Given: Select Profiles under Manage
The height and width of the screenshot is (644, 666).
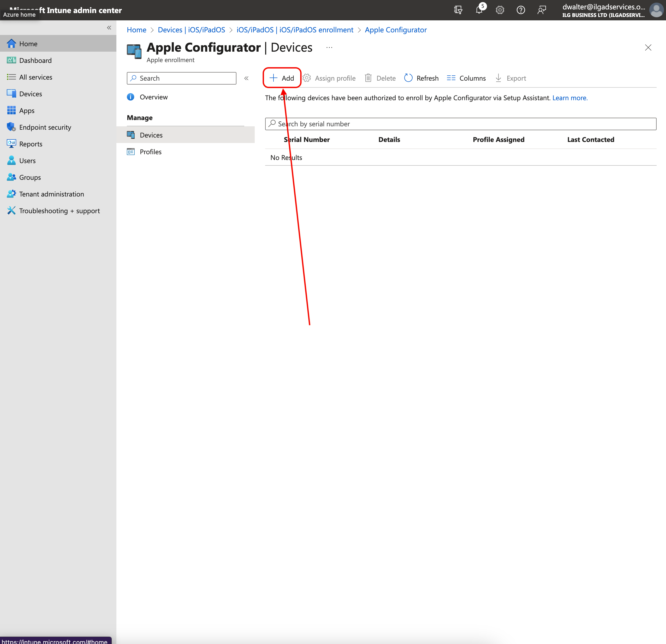Looking at the screenshot, I should pos(151,152).
